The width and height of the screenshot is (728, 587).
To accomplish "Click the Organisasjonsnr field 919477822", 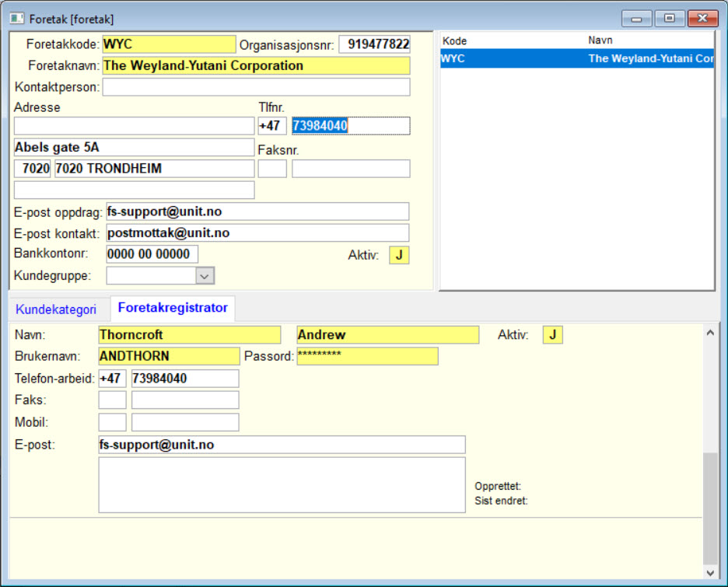I will click(x=375, y=44).
